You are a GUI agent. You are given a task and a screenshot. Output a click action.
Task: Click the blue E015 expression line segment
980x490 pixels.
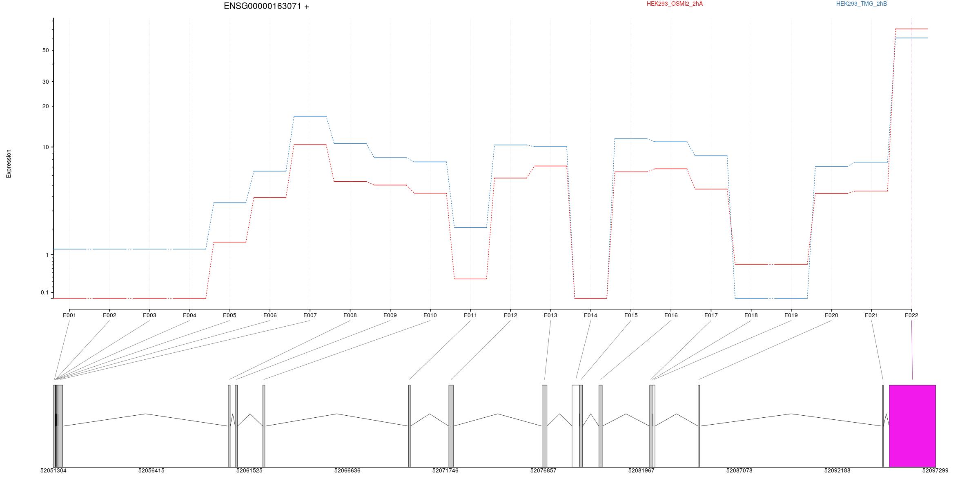(631, 139)
